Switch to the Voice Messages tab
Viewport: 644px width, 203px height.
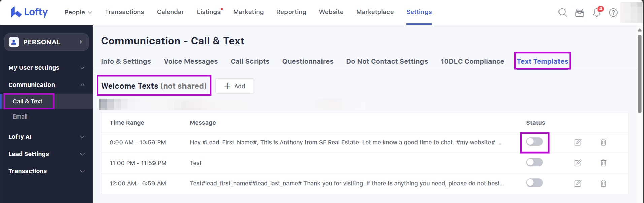click(x=191, y=61)
